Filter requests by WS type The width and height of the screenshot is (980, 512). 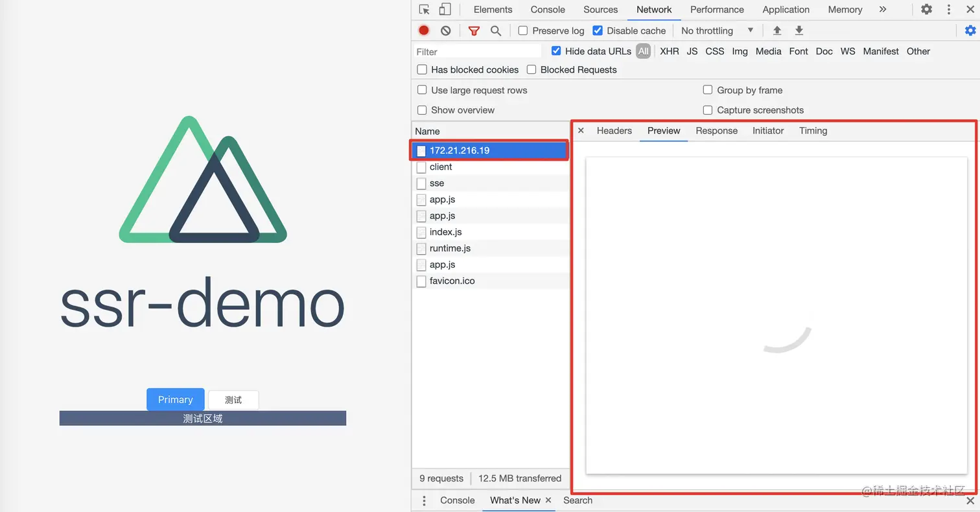click(x=848, y=51)
